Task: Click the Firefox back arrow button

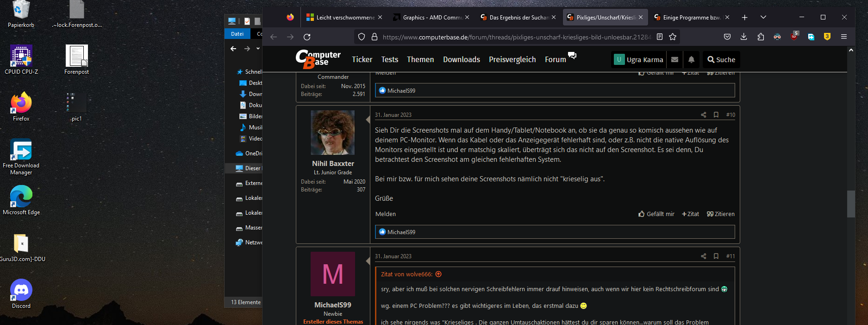Action: pyautogui.click(x=274, y=37)
